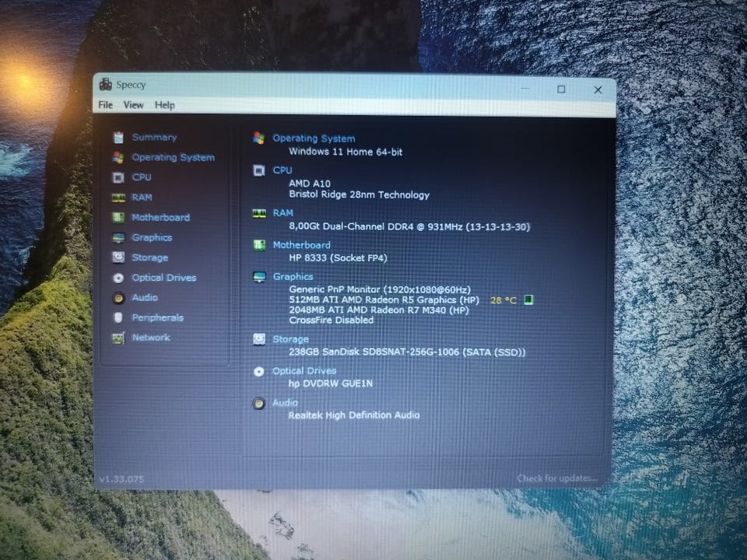Screen dimensions: 747x560
Task: Click 'Realtek High Definition Audio' text
Action: pos(354,415)
